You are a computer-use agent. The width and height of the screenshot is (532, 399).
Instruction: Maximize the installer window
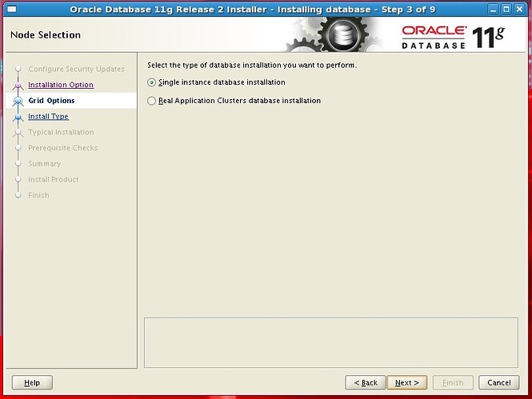click(506, 9)
